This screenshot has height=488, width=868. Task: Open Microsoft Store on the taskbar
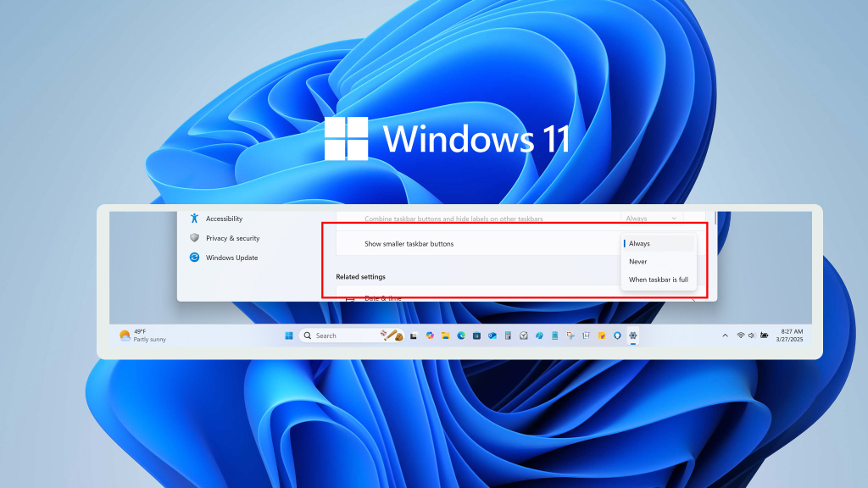point(476,335)
